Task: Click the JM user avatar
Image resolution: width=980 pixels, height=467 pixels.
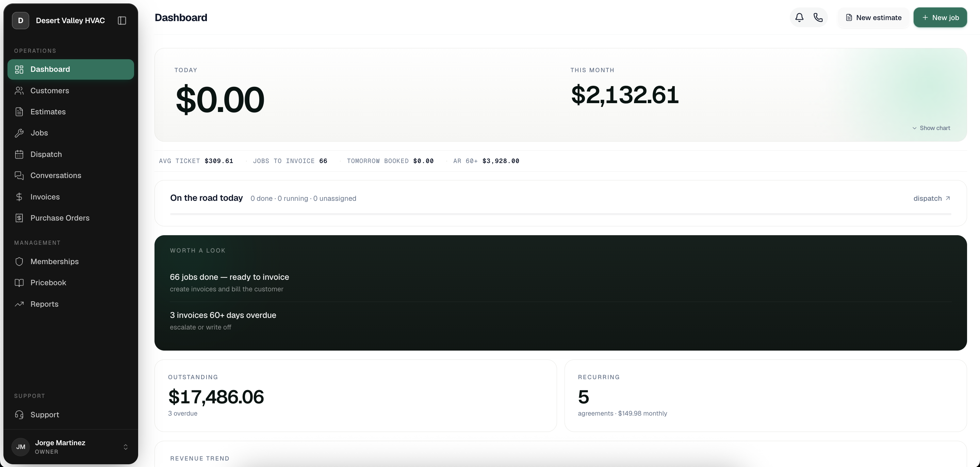Action: [20, 447]
